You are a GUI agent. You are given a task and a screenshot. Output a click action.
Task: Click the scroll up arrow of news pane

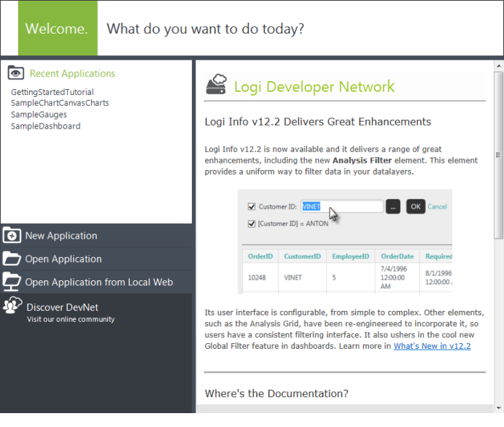pyautogui.click(x=499, y=66)
